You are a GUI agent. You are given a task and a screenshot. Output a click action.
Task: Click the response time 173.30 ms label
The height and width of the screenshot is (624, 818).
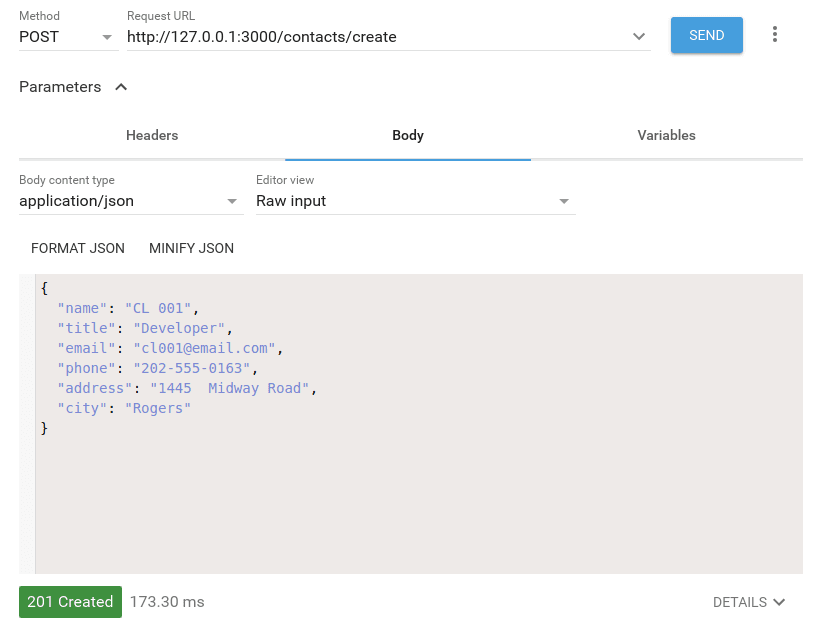pos(165,602)
